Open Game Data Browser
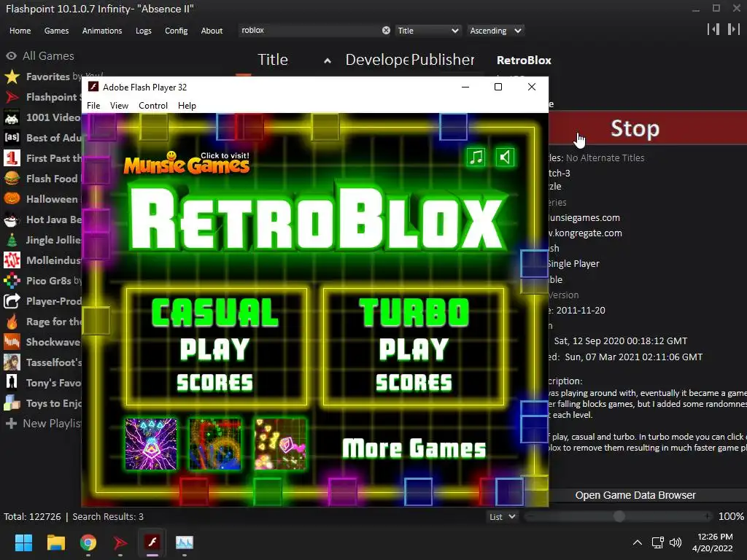This screenshot has width=747, height=560. click(x=635, y=495)
